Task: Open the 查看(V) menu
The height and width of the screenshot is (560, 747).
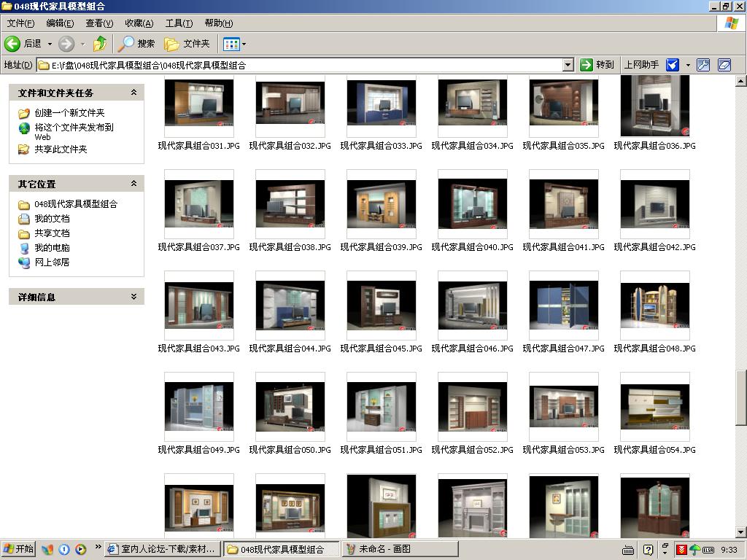Action: [99, 23]
